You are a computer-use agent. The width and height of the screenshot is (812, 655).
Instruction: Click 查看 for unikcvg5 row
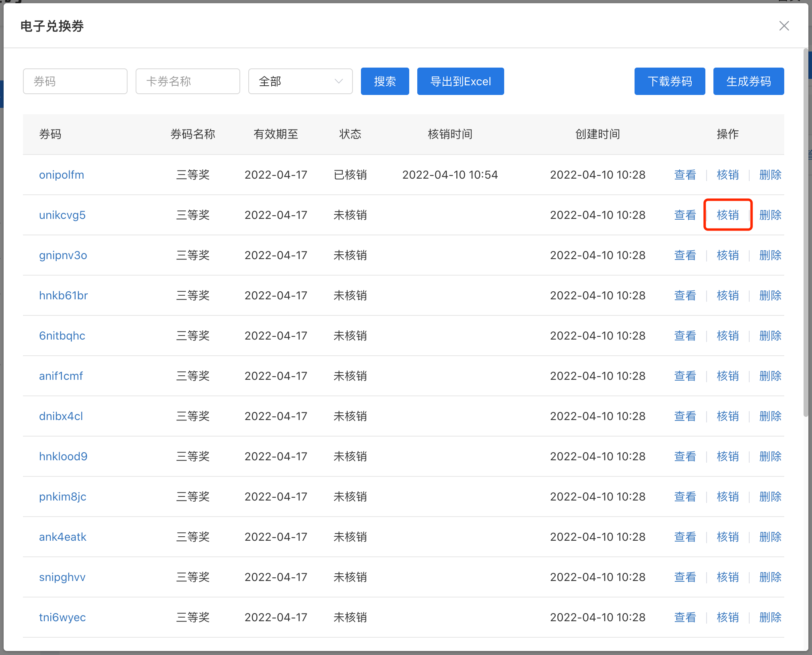[685, 215]
